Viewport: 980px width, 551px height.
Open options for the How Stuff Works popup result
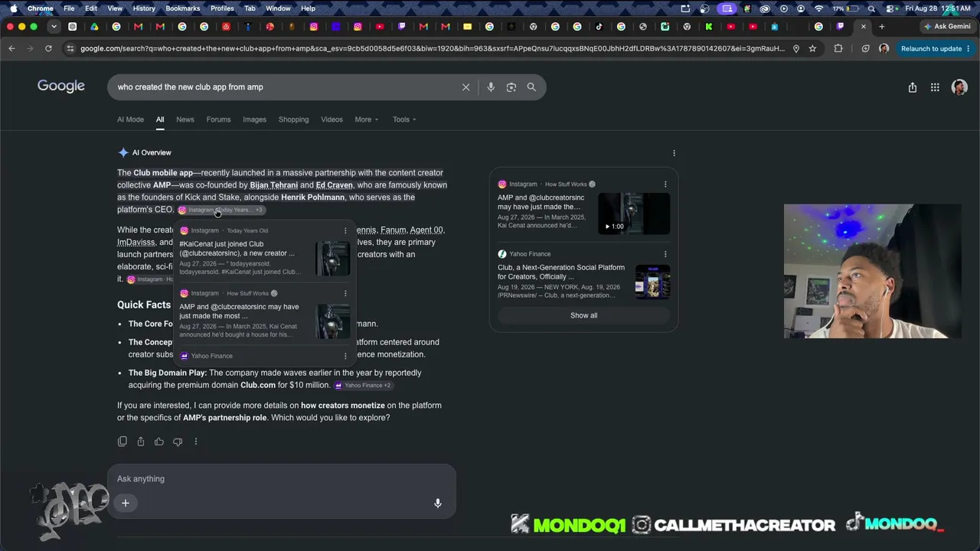pos(345,293)
